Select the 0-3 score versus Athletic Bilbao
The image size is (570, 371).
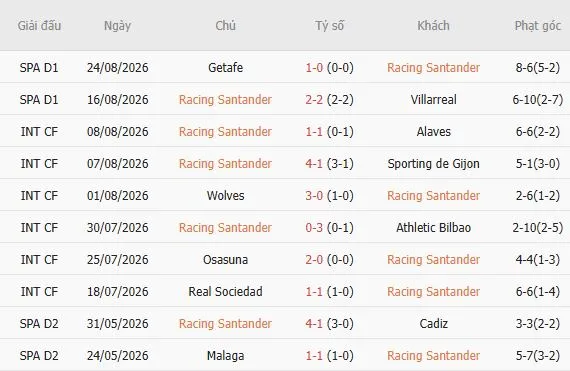pos(314,227)
